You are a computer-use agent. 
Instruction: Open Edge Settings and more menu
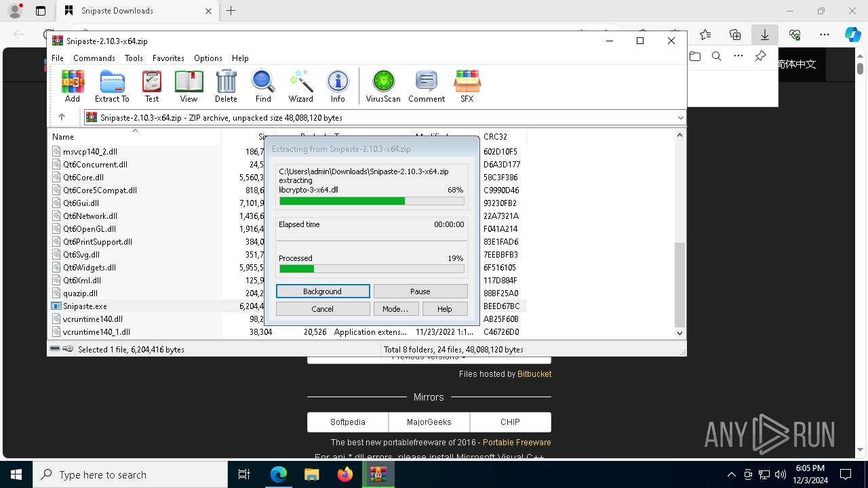tap(825, 35)
